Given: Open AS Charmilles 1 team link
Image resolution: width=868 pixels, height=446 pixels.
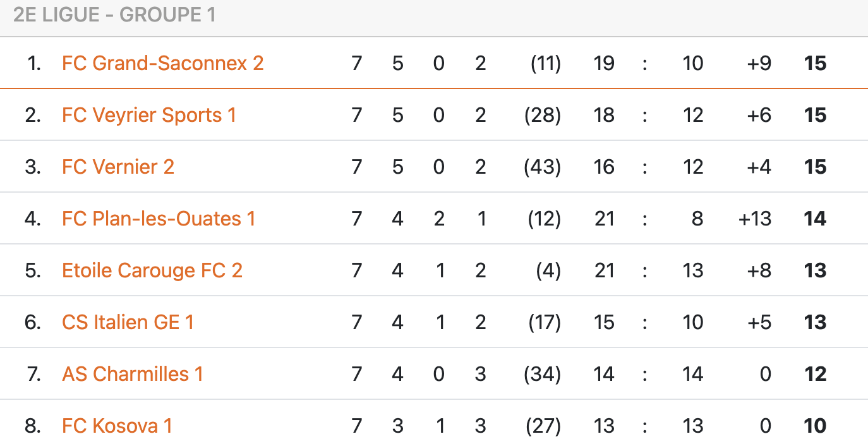Looking at the screenshot, I should coord(133,374).
